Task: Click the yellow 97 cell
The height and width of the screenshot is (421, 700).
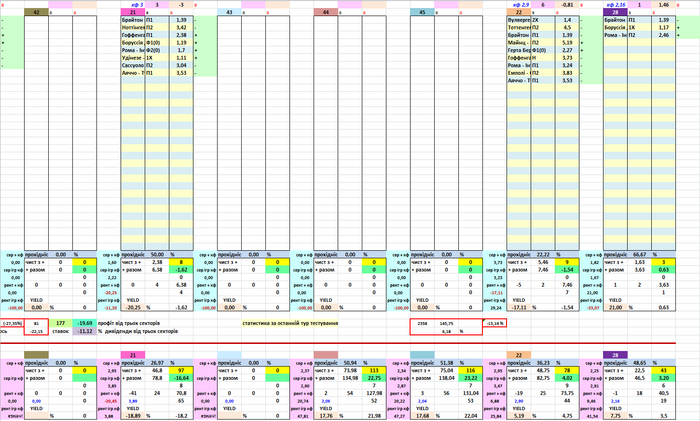Action: click(x=181, y=370)
